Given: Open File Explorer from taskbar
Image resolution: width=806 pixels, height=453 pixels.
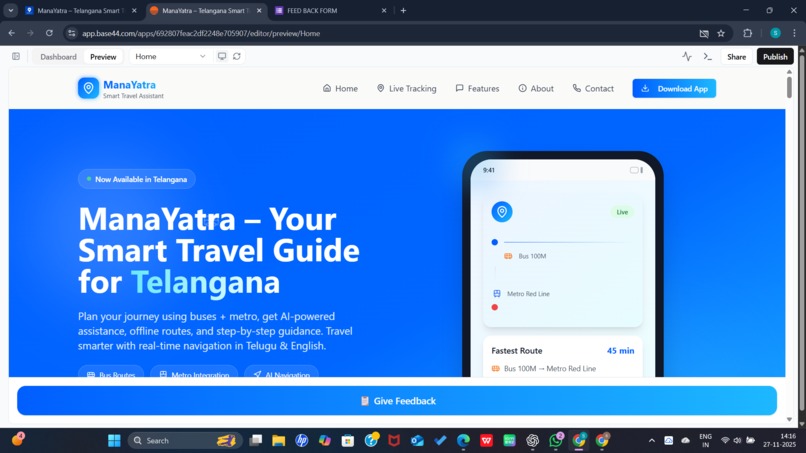Looking at the screenshot, I should [279, 440].
